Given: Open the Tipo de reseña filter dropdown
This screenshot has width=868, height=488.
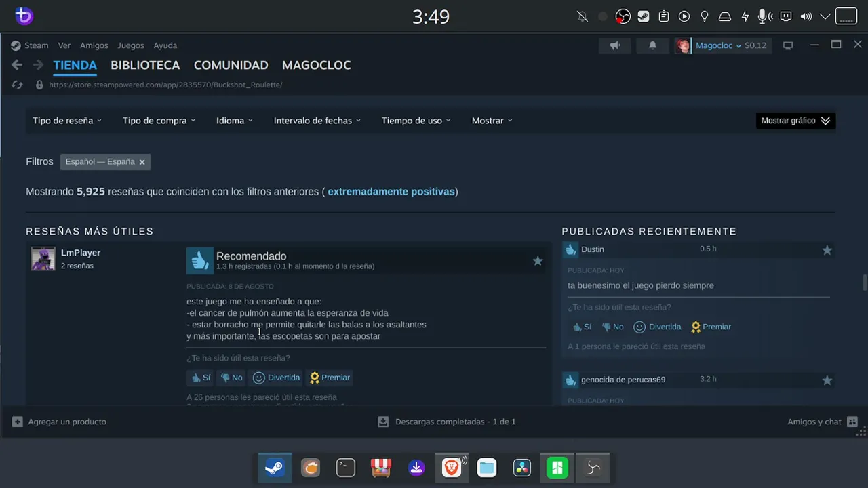Looking at the screenshot, I should pyautogui.click(x=67, y=121).
